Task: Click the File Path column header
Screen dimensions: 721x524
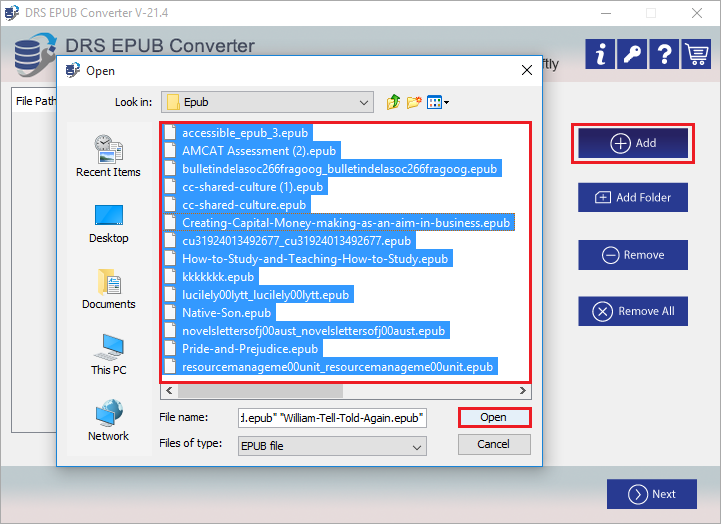Action: [x=35, y=101]
